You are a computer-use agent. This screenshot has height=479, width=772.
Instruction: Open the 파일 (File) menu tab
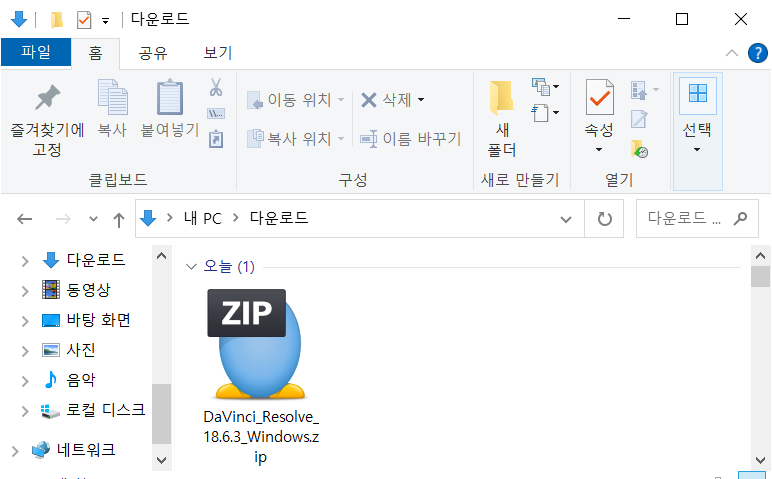click(36, 52)
